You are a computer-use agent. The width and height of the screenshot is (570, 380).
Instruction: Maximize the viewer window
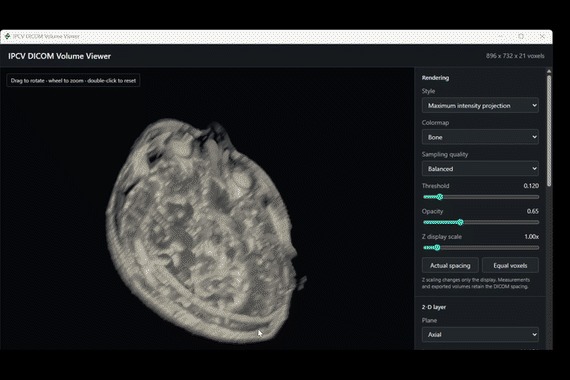click(x=521, y=36)
